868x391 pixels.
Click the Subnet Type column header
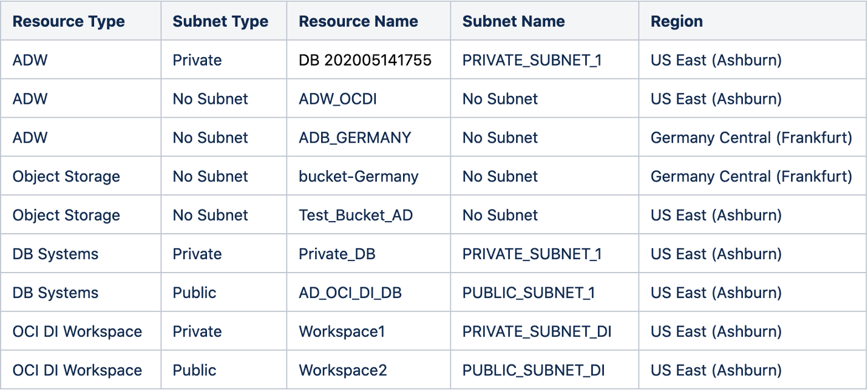(x=220, y=21)
